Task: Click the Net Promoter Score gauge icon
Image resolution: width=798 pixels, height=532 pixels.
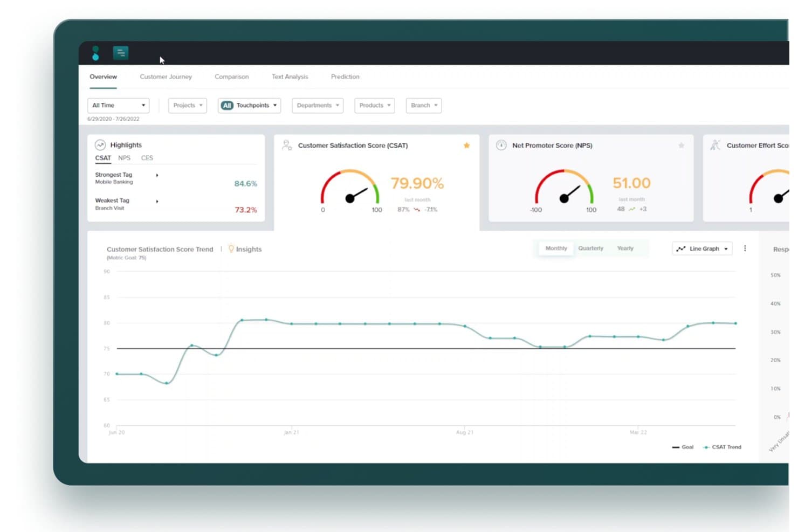Action: tap(501, 145)
